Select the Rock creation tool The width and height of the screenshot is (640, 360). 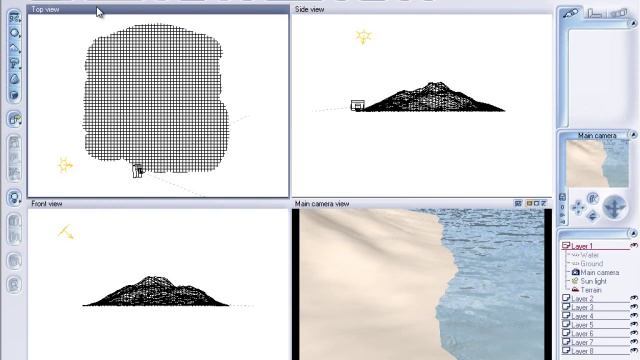tap(14, 79)
